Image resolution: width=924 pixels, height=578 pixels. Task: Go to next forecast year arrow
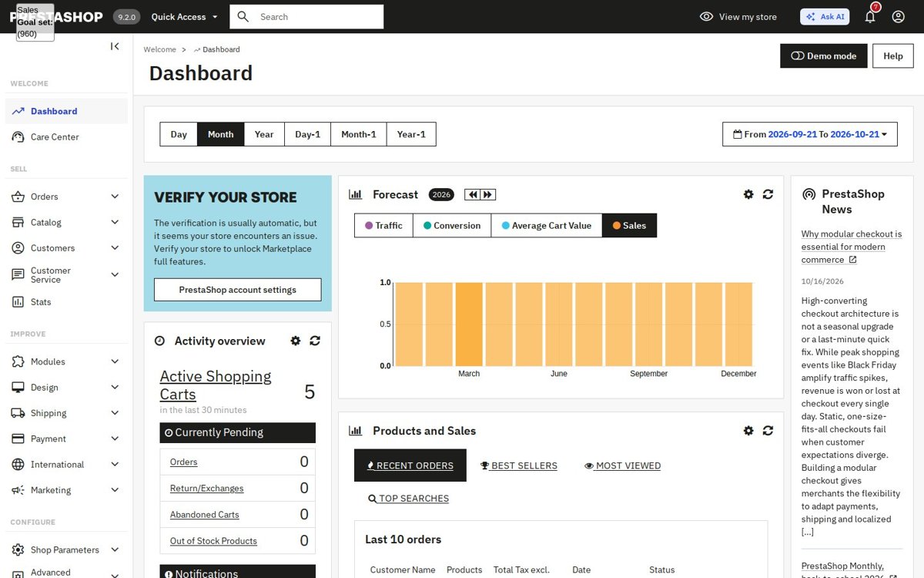coord(487,195)
